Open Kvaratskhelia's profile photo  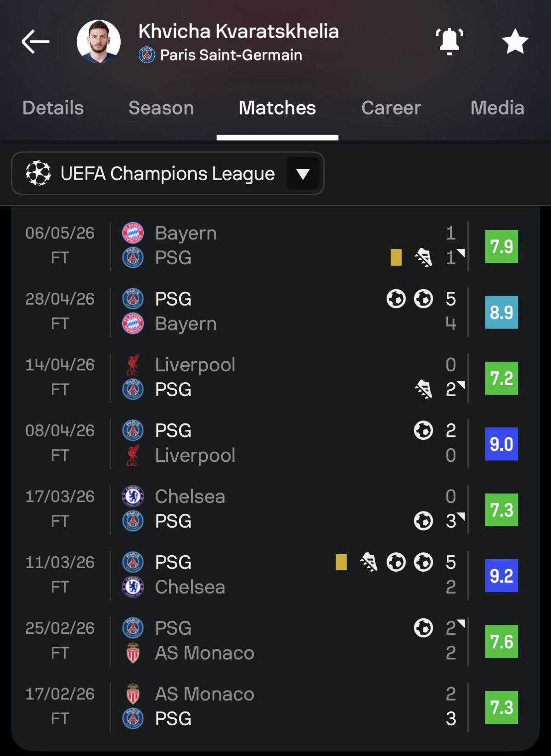pos(99,41)
